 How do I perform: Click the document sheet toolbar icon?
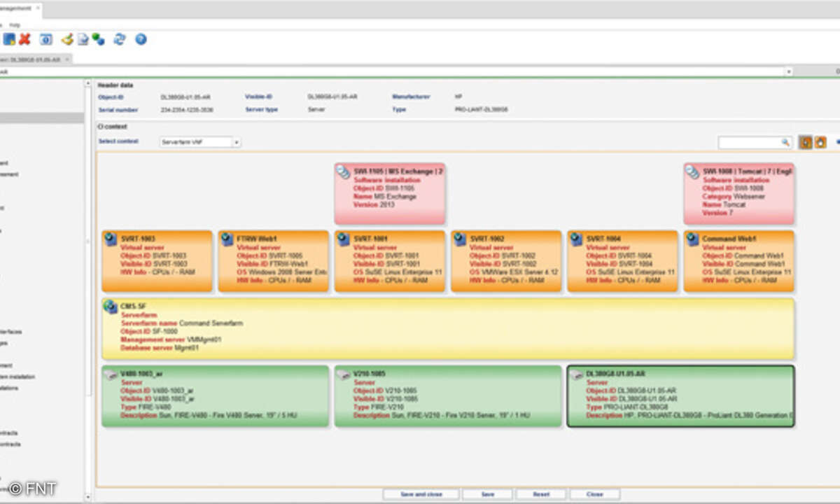point(83,39)
